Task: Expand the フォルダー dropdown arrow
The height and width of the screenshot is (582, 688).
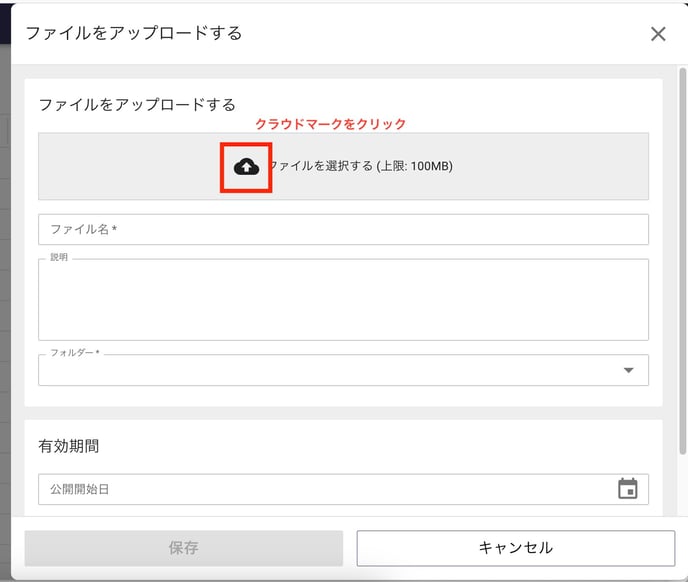Action: [x=628, y=370]
